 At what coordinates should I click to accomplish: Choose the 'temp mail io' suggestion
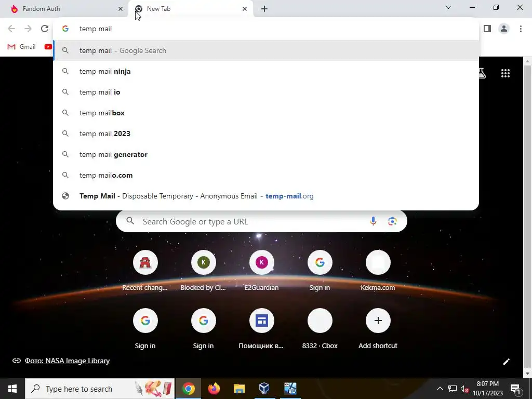click(266, 92)
